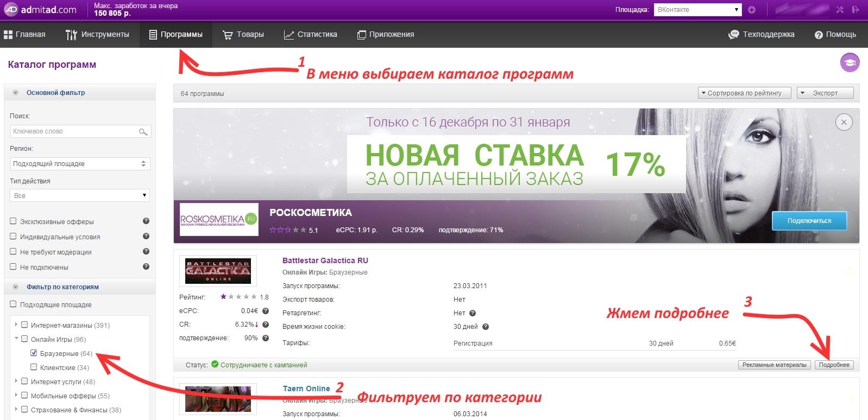The height and width of the screenshot is (420, 868).
Task: Uncheck the Браузерные category checkbox
Action: (x=34, y=353)
